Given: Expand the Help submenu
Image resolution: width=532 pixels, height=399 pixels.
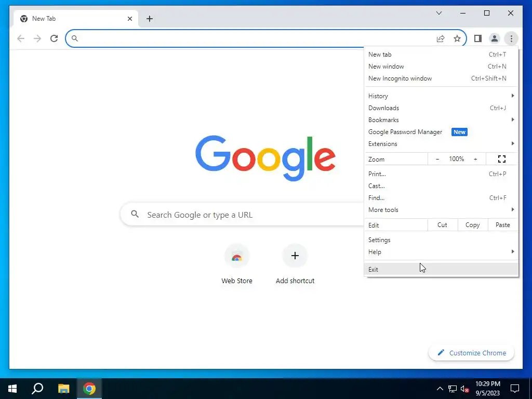Looking at the screenshot, I should click(x=441, y=252).
